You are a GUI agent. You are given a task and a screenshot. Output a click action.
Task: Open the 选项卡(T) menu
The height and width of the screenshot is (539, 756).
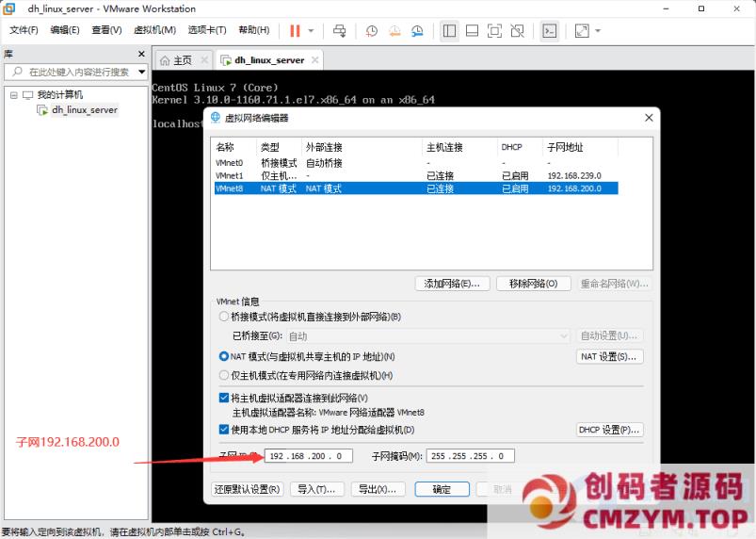(207, 30)
